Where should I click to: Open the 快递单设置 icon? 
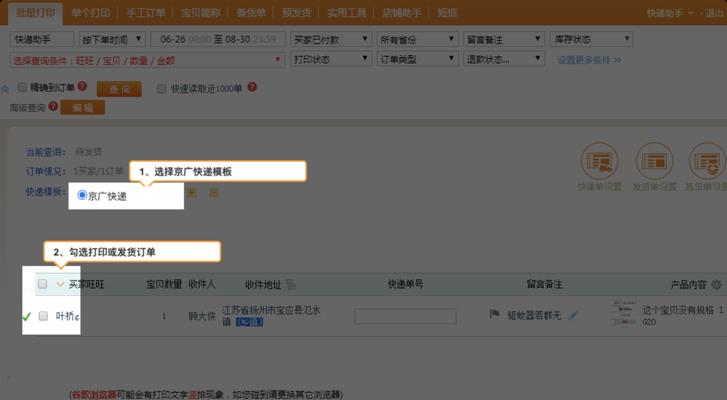click(599, 161)
